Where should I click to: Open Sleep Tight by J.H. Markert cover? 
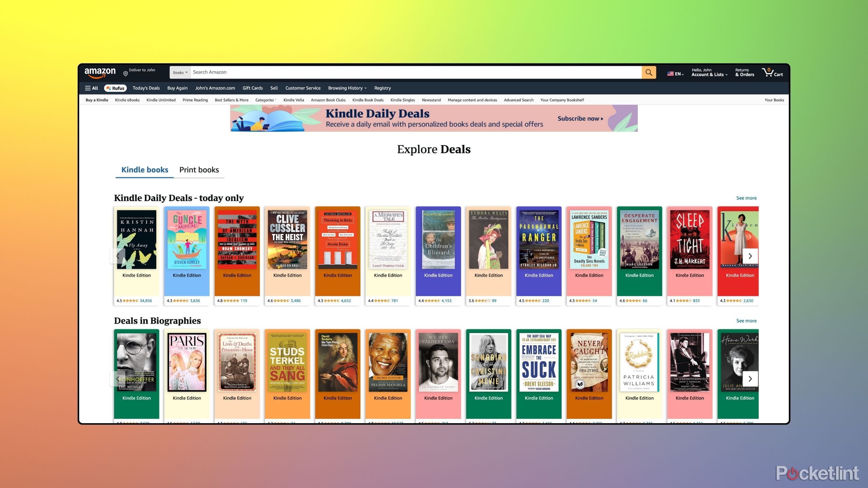pyautogui.click(x=690, y=240)
